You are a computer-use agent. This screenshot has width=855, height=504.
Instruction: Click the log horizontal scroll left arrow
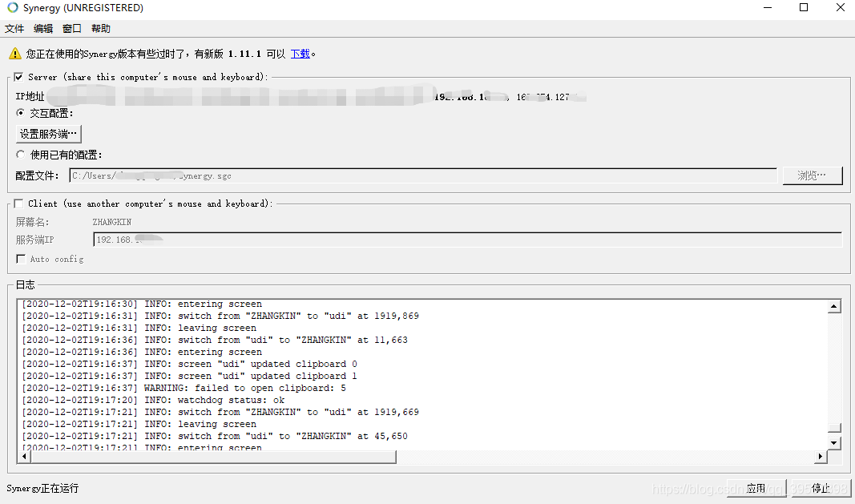coord(24,457)
